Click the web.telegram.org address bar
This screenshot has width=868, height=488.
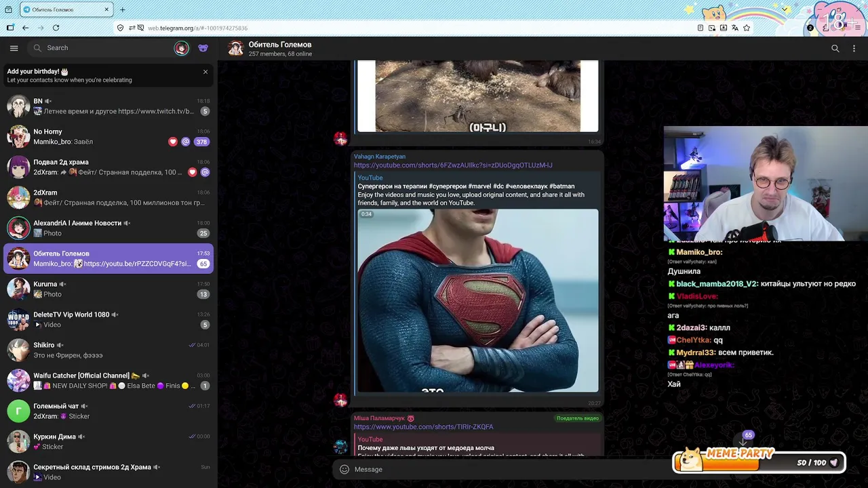tap(407, 28)
